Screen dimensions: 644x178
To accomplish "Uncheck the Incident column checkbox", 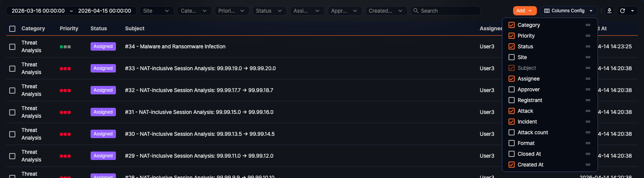I will 512,122.
